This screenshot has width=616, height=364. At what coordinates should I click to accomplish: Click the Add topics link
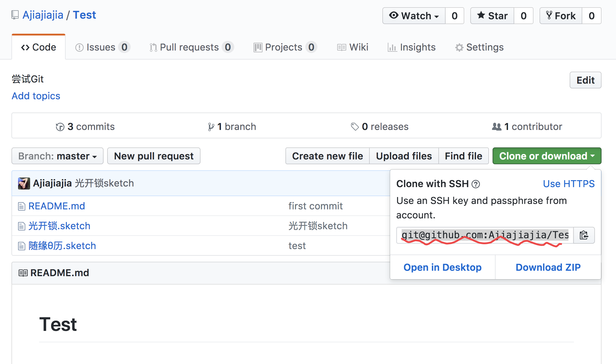[36, 96]
